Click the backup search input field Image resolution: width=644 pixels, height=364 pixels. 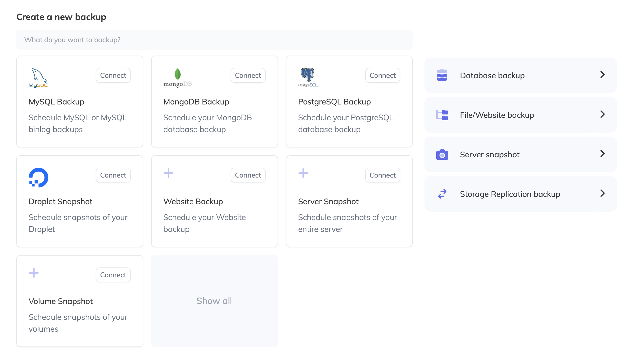[214, 40]
